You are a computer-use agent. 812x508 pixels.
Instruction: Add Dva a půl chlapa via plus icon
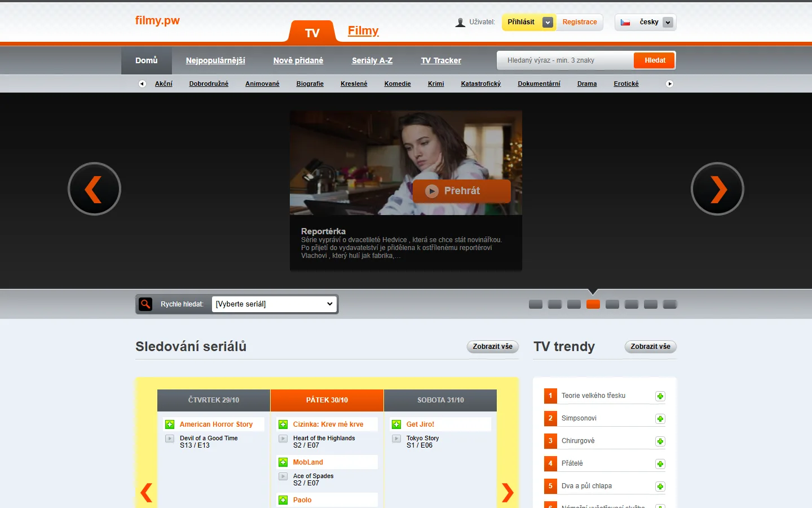[x=660, y=487]
